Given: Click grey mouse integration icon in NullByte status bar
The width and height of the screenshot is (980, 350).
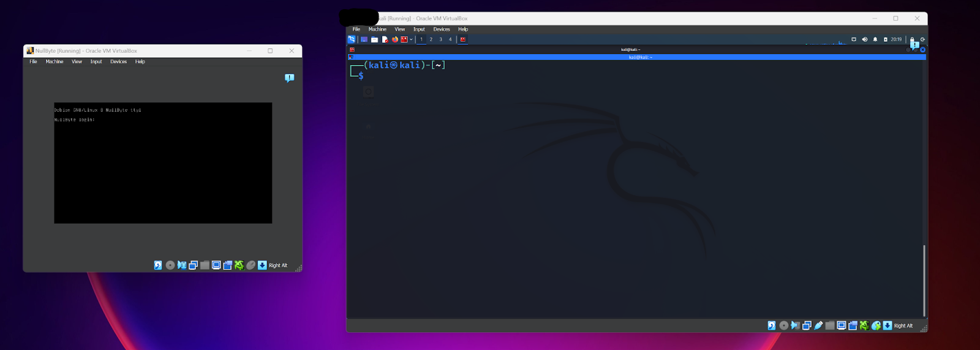Looking at the screenshot, I should (251, 265).
